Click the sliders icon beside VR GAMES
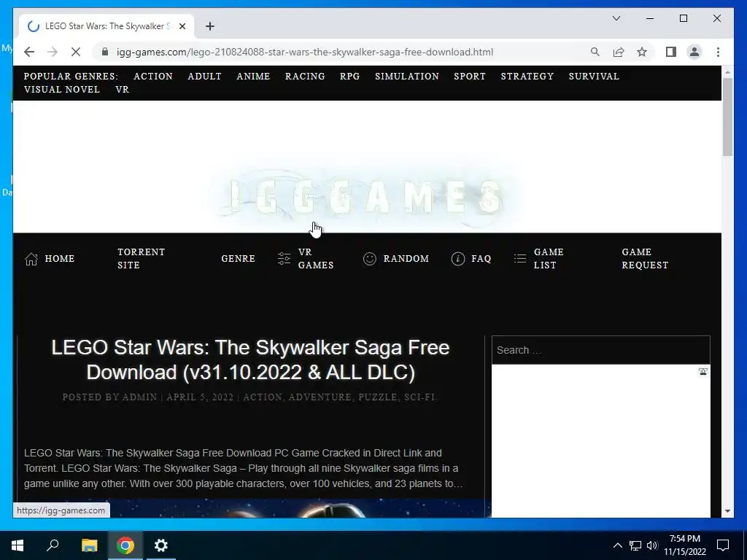 pos(284,259)
